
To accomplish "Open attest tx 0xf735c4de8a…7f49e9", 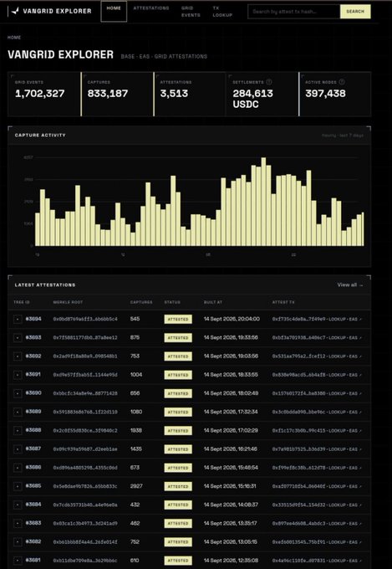I will pos(298,320).
